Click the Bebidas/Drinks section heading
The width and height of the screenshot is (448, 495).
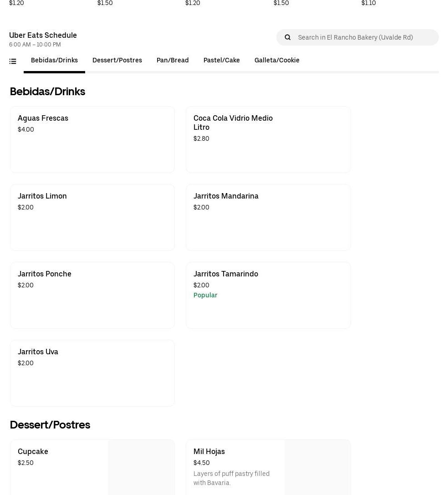click(47, 92)
